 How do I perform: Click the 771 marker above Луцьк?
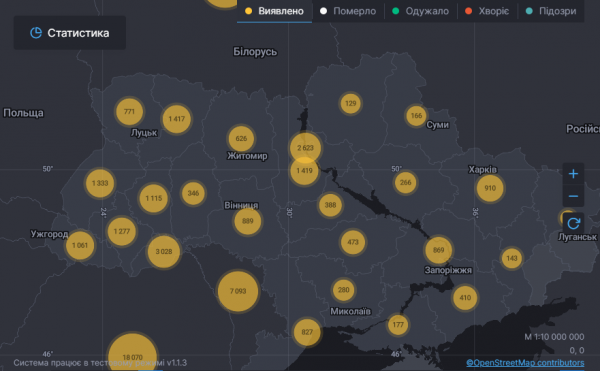pyautogui.click(x=129, y=111)
